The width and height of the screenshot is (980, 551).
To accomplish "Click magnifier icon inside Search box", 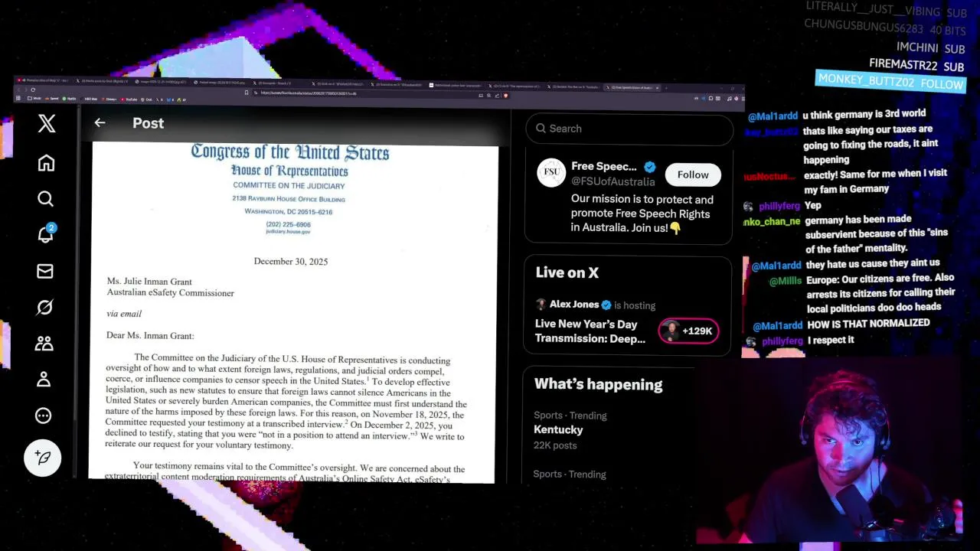I will pos(541,129).
